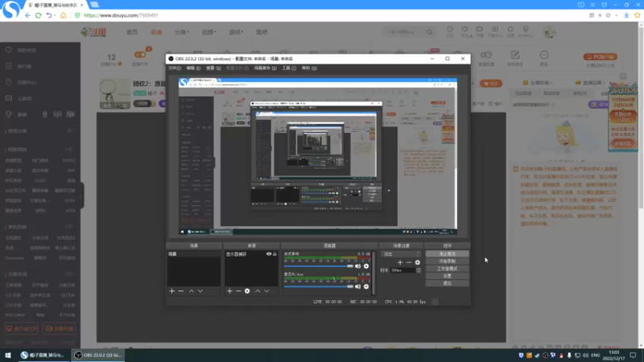This screenshot has height=362, width=644.
Task: Add a new scene in OBS Scenes panel
Action: pyautogui.click(x=171, y=291)
